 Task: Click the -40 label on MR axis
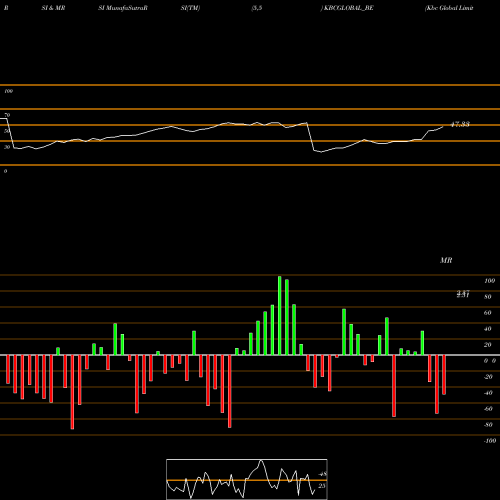pos(488,393)
